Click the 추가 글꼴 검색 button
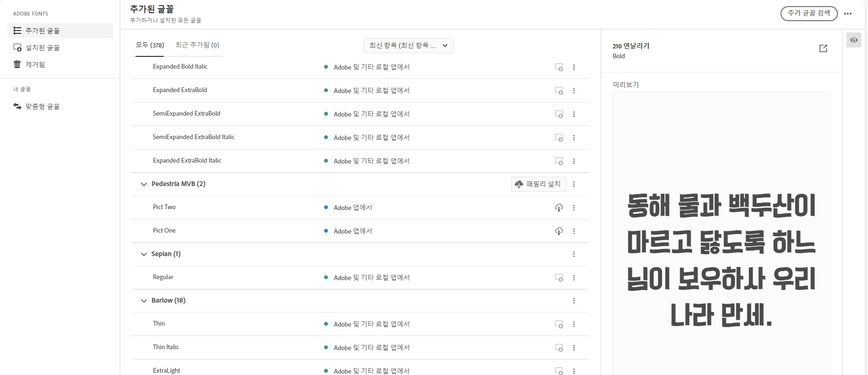 [809, 13]
